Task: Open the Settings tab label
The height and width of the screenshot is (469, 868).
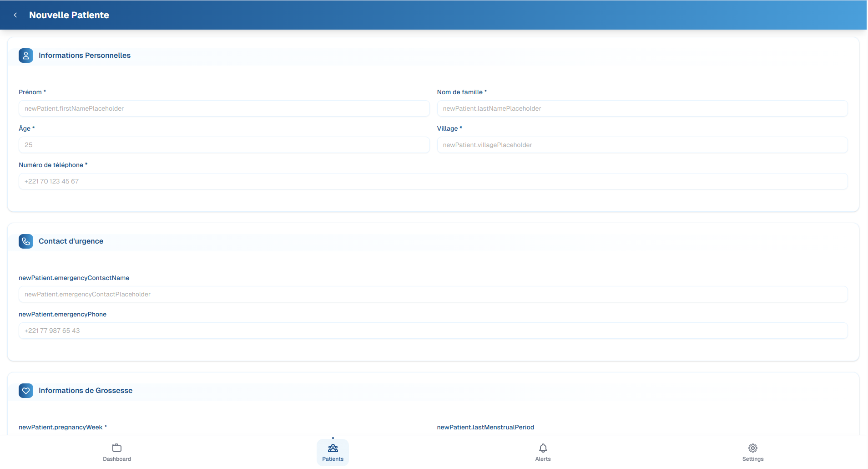Action: click(x=752, y=459)
